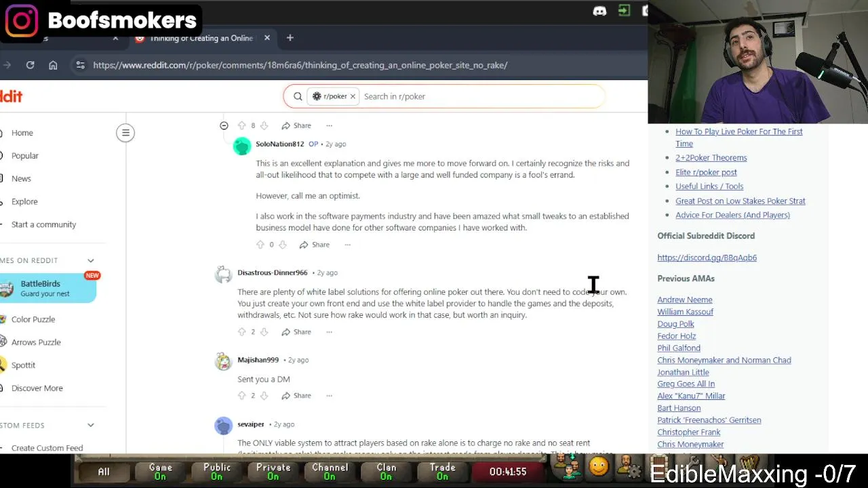The image size is (868, 488).
Task: Open Home in Reddit sidebar
Action: click(22, 133)
